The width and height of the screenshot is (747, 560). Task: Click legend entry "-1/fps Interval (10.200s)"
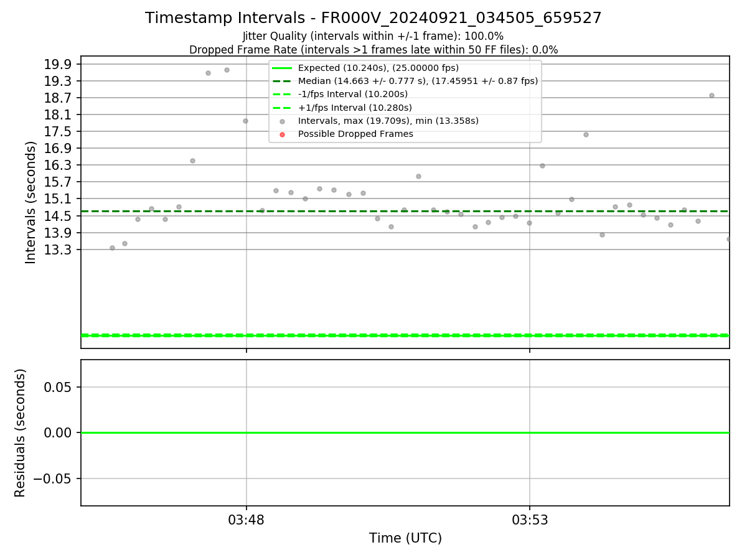pos(353,94)
